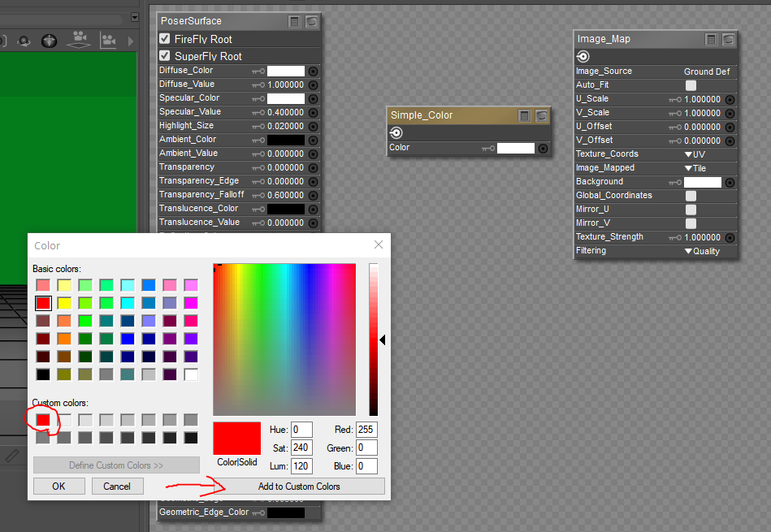
Task: Click the PoserSurface parameter list toggle icon
Action: 294,22
